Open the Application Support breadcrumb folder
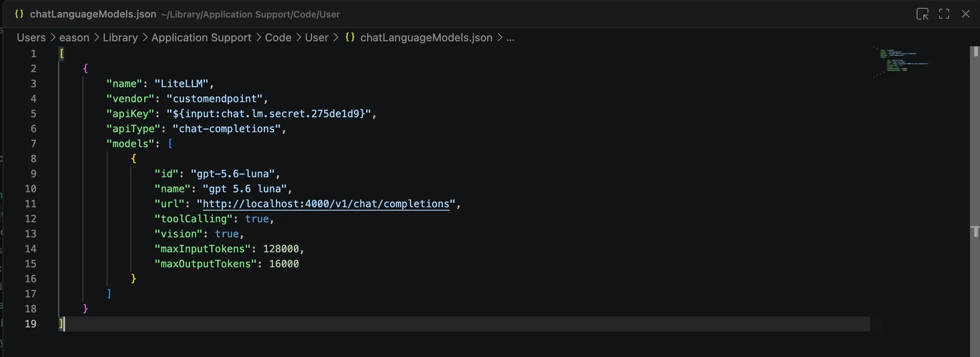Viewport: 980px width, 357px height. 201,38
